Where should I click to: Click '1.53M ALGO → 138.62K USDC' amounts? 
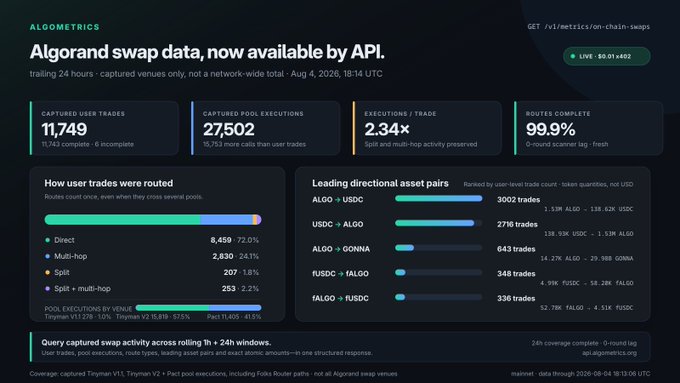pos(588,209)
